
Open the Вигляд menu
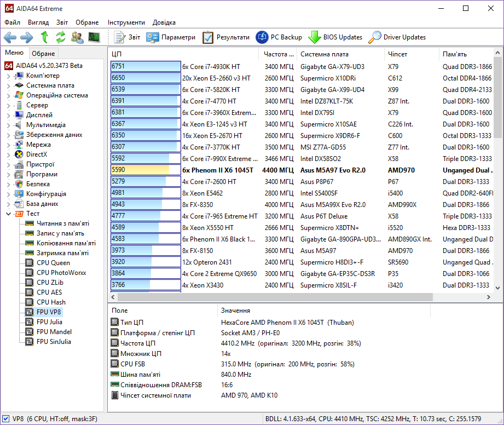point(38,22)
